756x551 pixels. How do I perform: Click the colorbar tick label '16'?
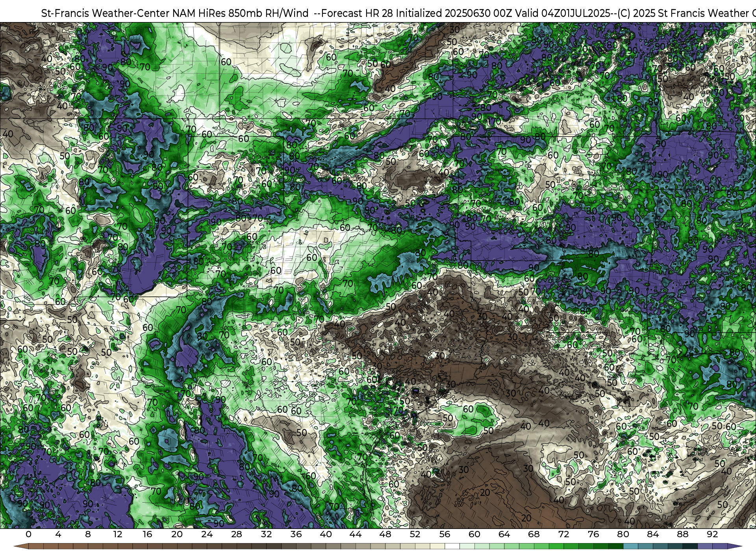click(147, 534)
